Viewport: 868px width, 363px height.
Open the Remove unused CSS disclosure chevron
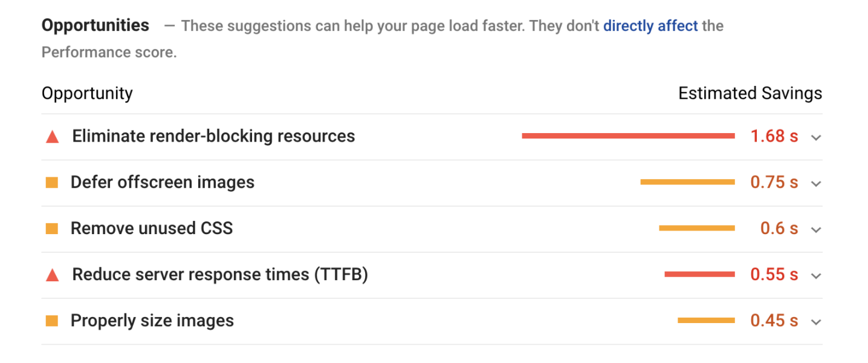(816, 229)
